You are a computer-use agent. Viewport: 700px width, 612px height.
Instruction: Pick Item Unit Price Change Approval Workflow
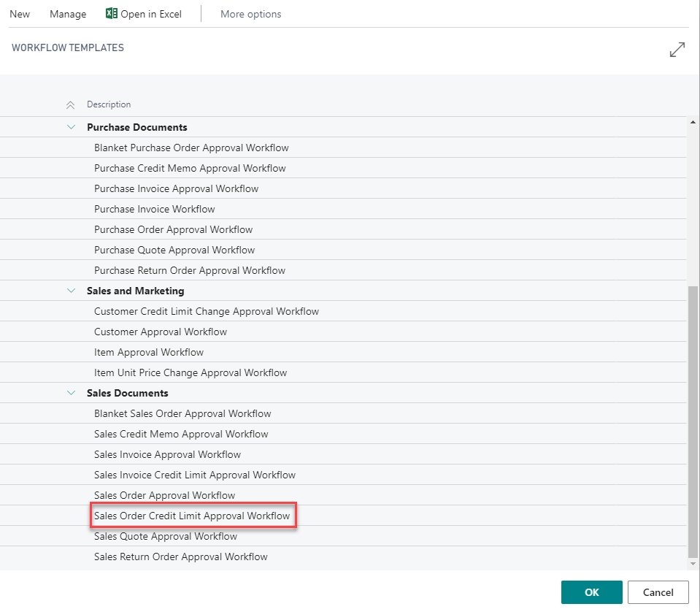pos(191,372)
